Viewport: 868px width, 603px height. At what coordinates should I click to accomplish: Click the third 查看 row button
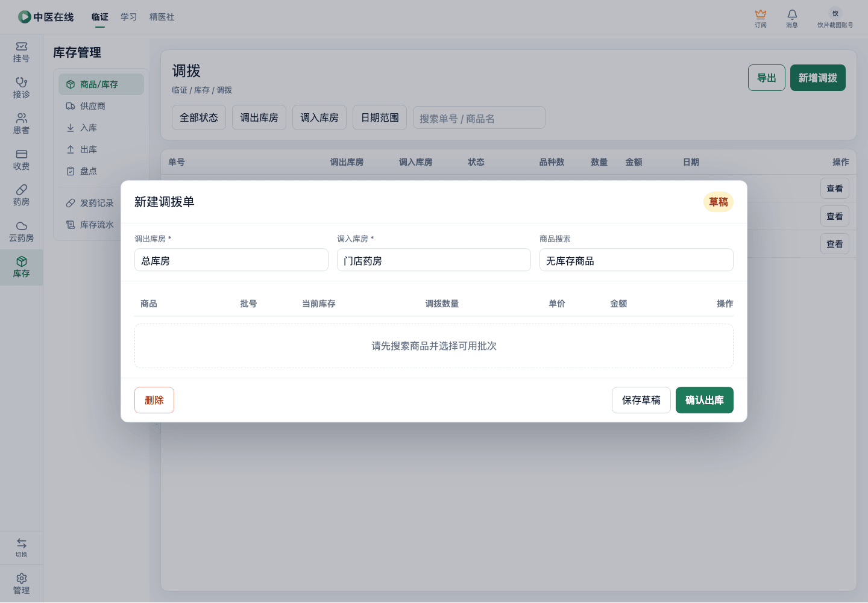(835, 244)
